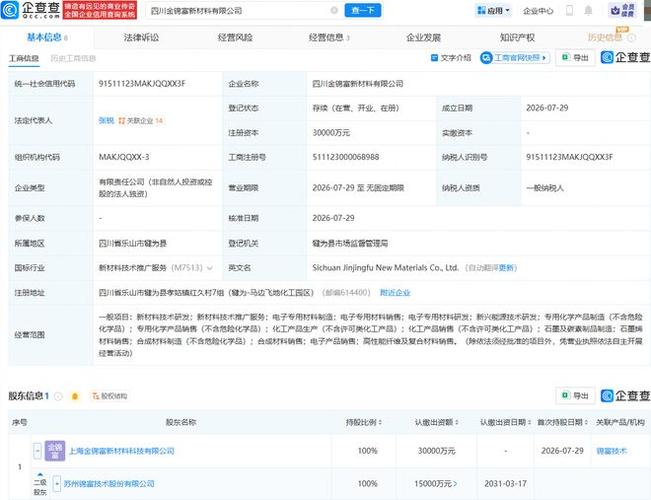This screenshot has width=651, height=500.
Task: Collapse the 上海金锦富 shareholder row toggle
Action: coord(37,451)
